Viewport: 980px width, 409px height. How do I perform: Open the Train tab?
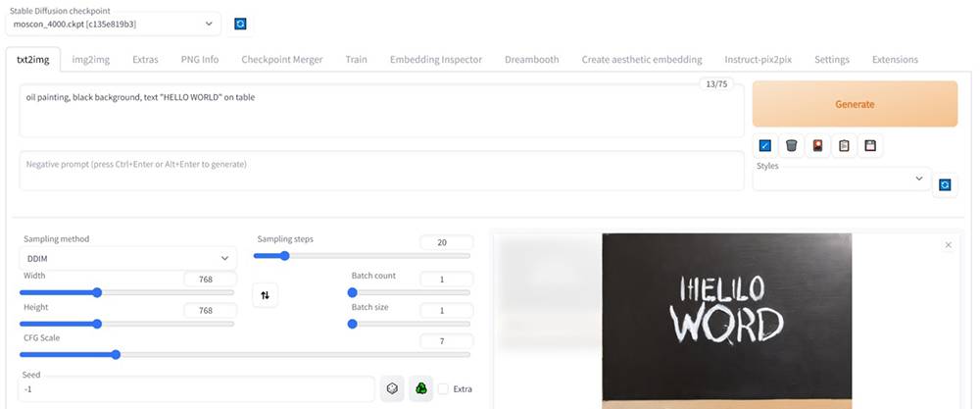[357, 60]
